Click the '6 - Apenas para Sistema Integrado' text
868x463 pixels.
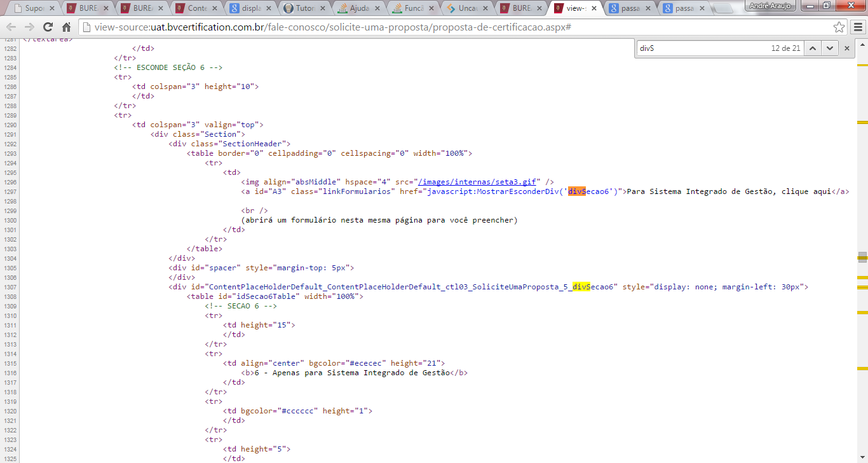(353, 373)
